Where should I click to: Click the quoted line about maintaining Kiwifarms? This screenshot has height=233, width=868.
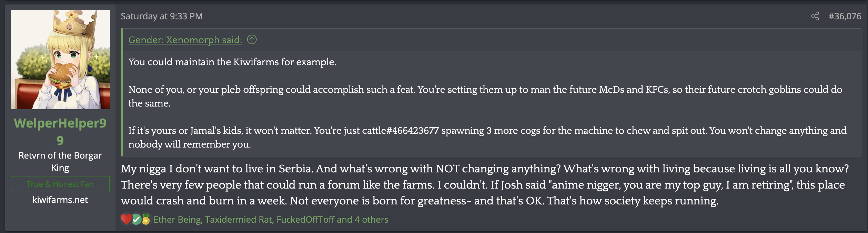click(232, 62)
